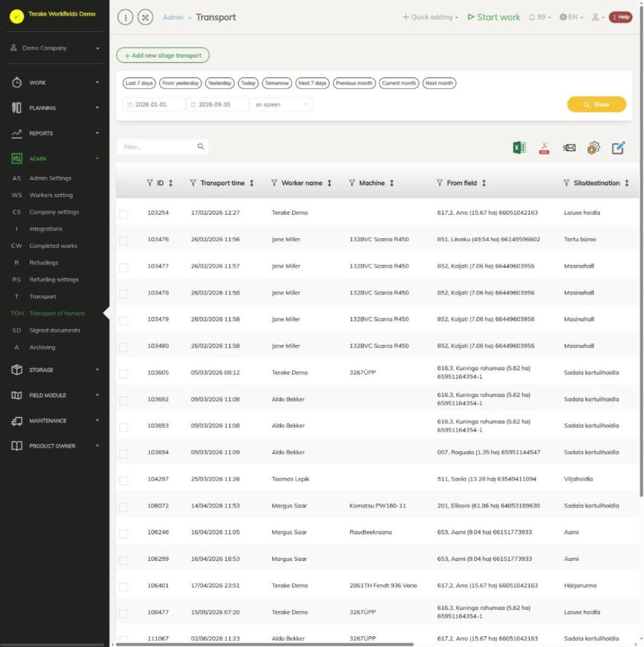The height and width of the screenshot is (647, 644).
Task: Click the edit pencil icon
Action: point(618,147)
